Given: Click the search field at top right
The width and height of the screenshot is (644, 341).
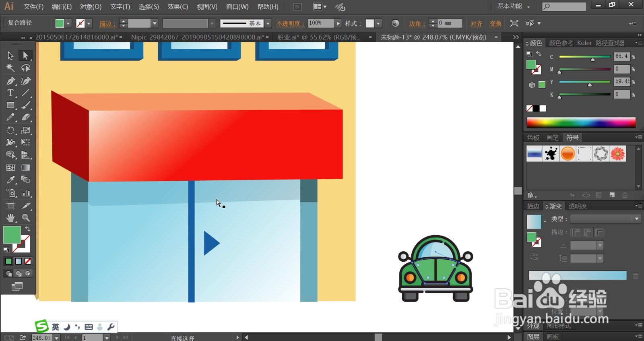Looking at the screenshot, I should click(x=564, y=6).
